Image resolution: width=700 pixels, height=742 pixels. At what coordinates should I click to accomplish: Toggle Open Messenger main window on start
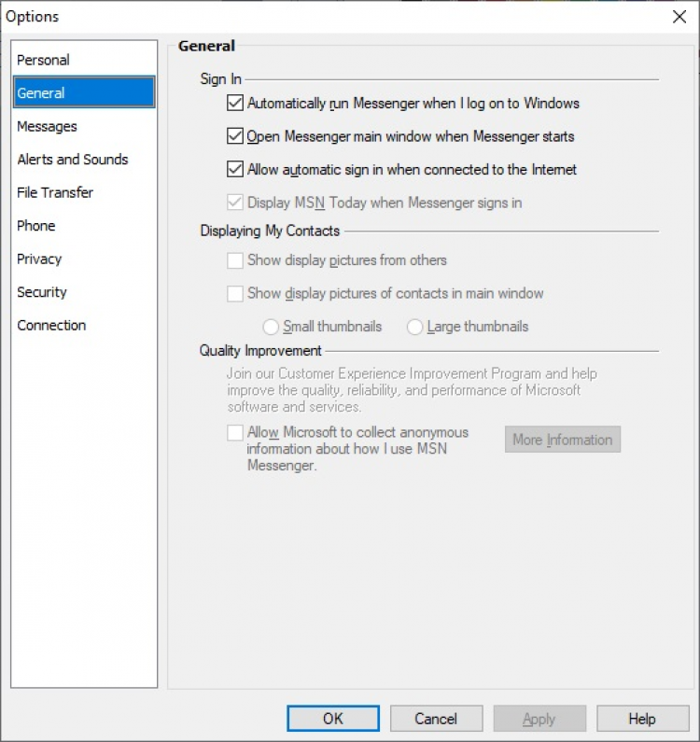(235, 136)
